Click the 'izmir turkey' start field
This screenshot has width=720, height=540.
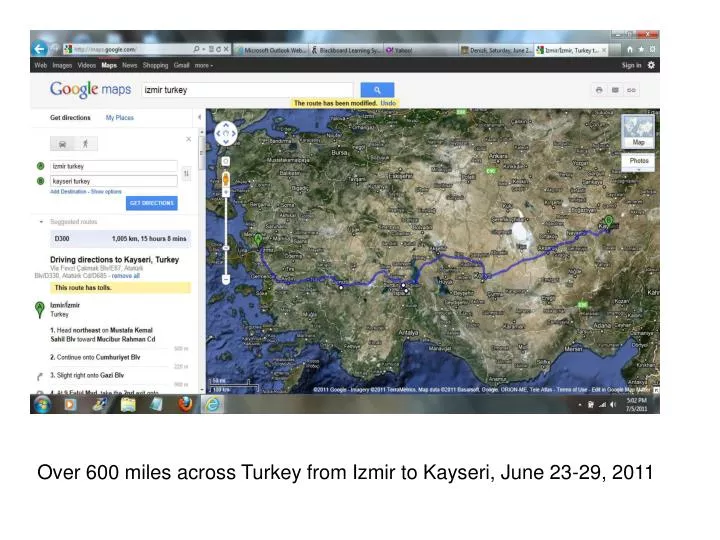114,166
